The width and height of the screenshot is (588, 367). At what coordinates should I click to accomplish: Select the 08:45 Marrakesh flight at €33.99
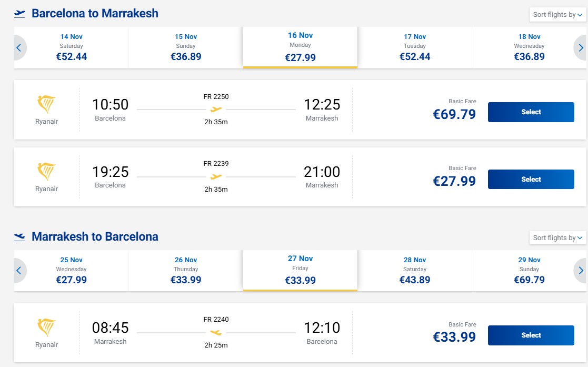531,335
